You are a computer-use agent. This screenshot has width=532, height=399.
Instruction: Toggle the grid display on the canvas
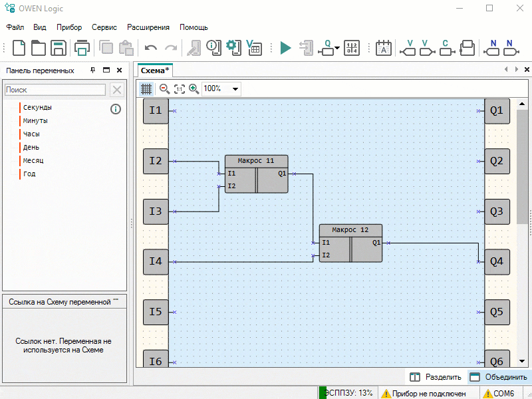tap(146, 88)
